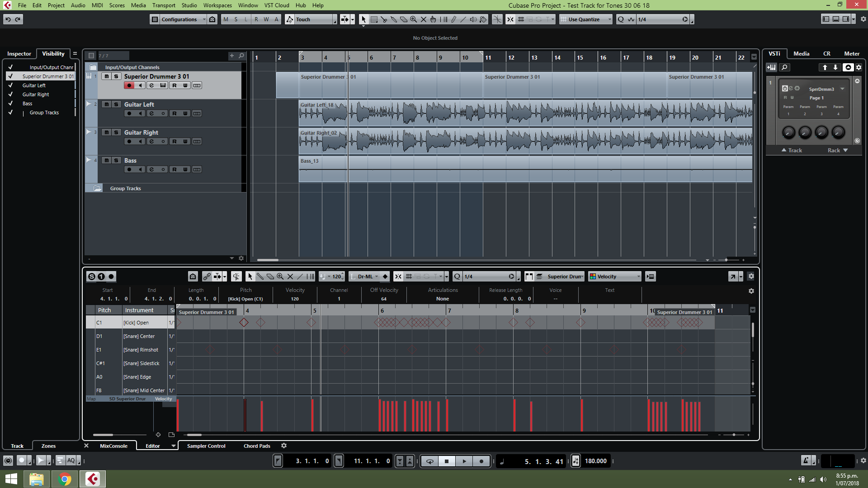Click the Solo Editor icon in key editor
This screenshot has width=868, height=488.
click(x=92, y=277)
